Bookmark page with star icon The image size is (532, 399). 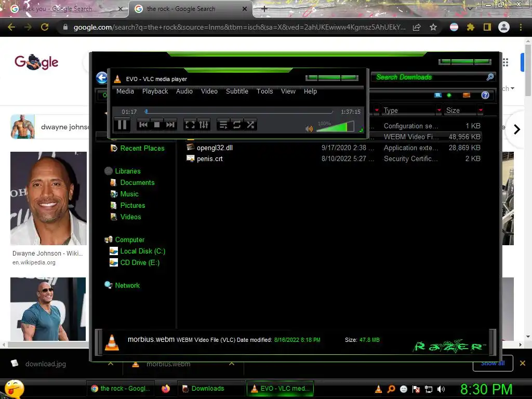(x=433, y=27)
